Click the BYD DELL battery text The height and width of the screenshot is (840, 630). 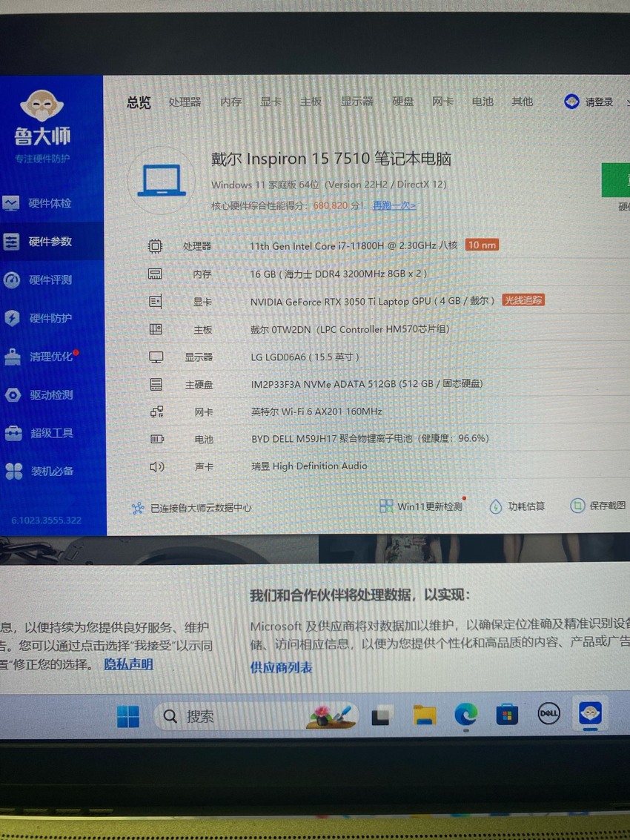coord(370,438)
